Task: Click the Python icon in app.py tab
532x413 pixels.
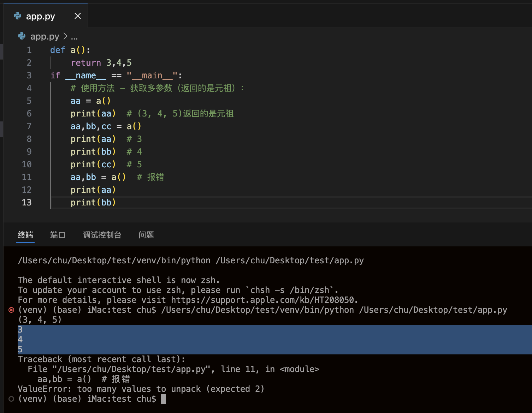Action: [x=17, y=16]
